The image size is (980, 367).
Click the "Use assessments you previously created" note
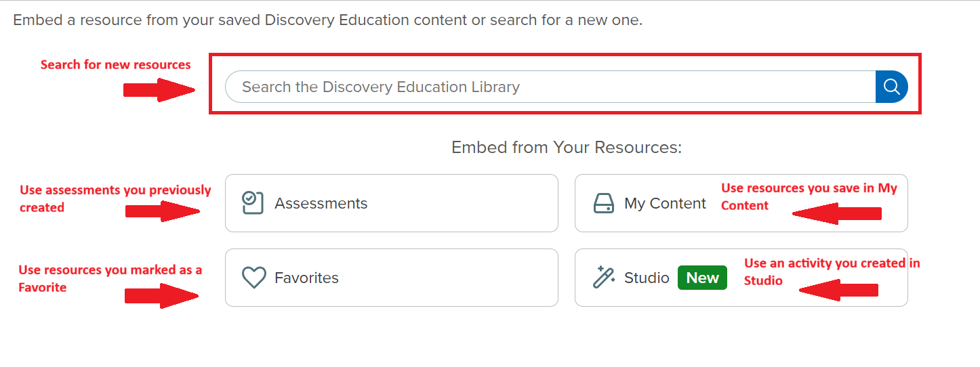coord(115,198)
